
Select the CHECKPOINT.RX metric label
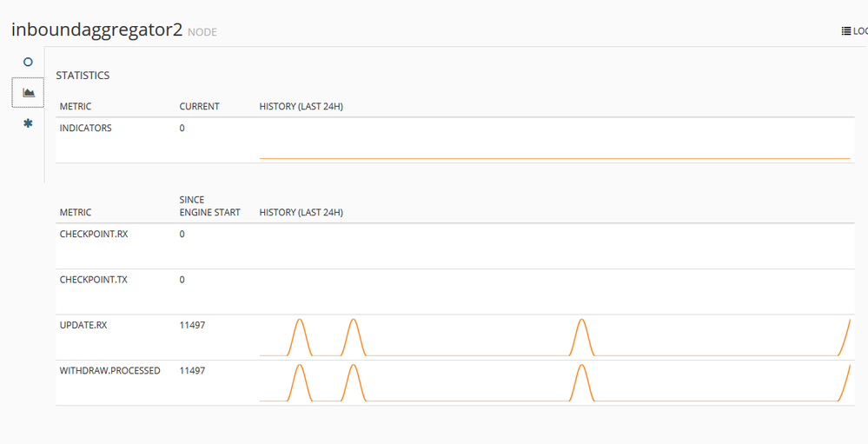[x=93, y=234]
